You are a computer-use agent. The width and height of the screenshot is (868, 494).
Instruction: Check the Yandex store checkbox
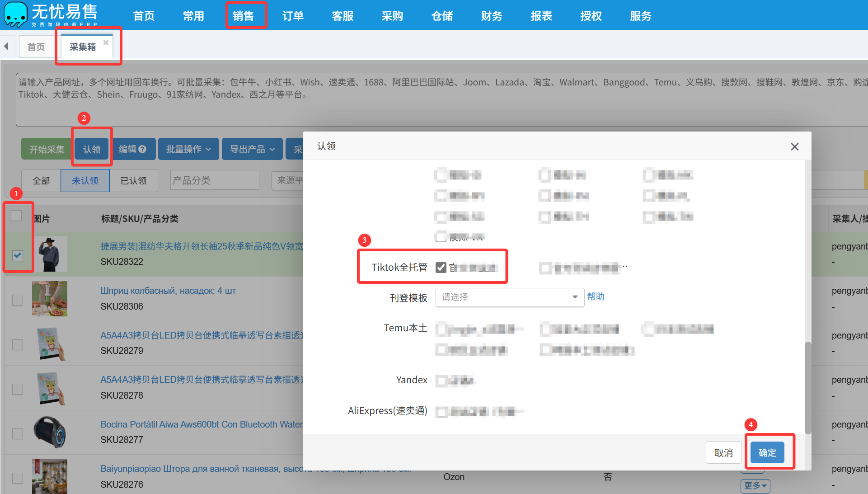(441, 381)
